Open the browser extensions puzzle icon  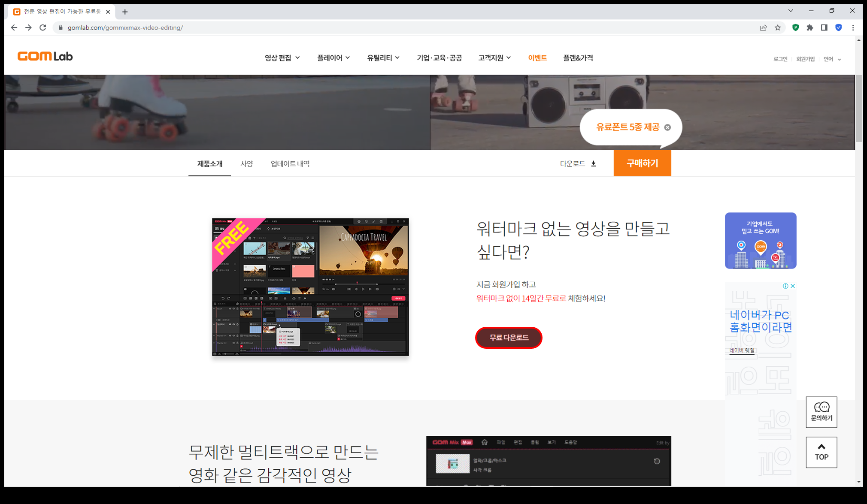click(x=809, y=27)
